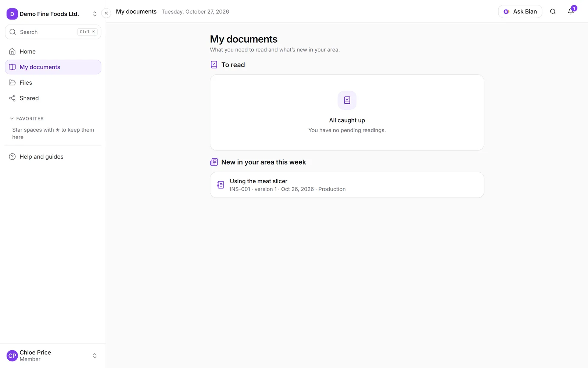Click the To read section icon
This screenshot has height=368, width=588.
pos(214,65)
